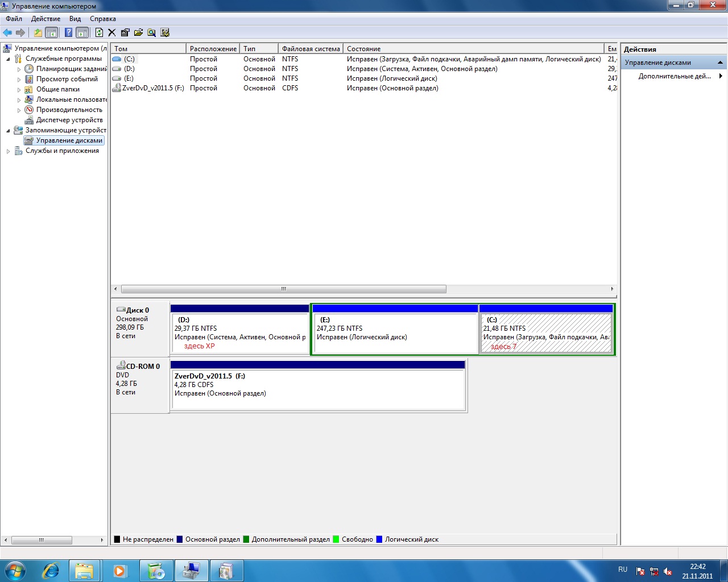Click the black X delete toolbar icon
728x582 pixels.
click(111, 32)
